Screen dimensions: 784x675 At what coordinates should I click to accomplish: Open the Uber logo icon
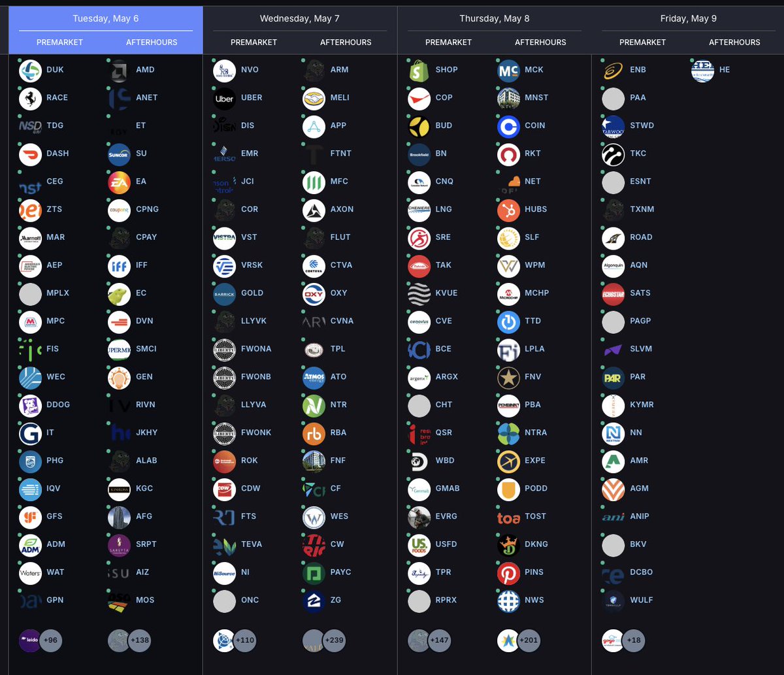coord(225,98)
